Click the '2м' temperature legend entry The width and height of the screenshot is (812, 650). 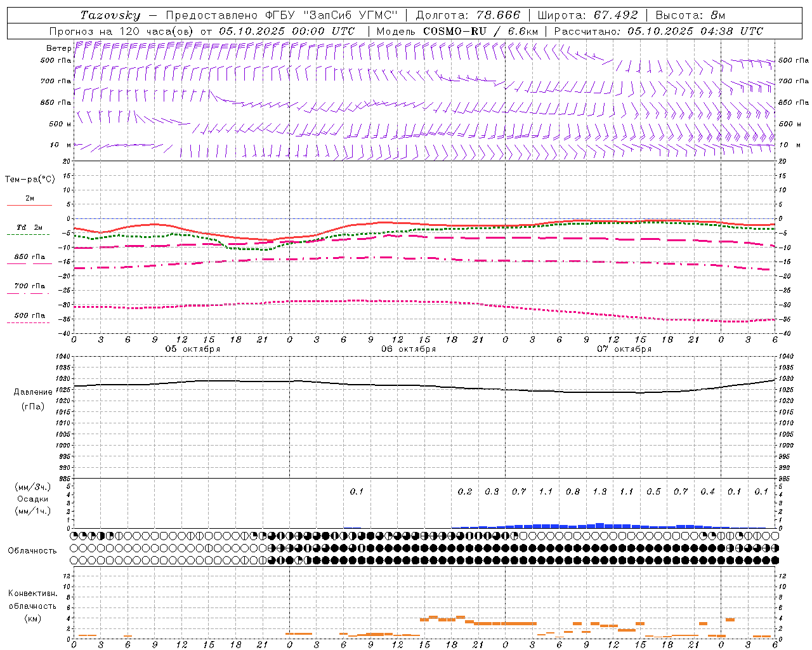(x=30, y=198)
